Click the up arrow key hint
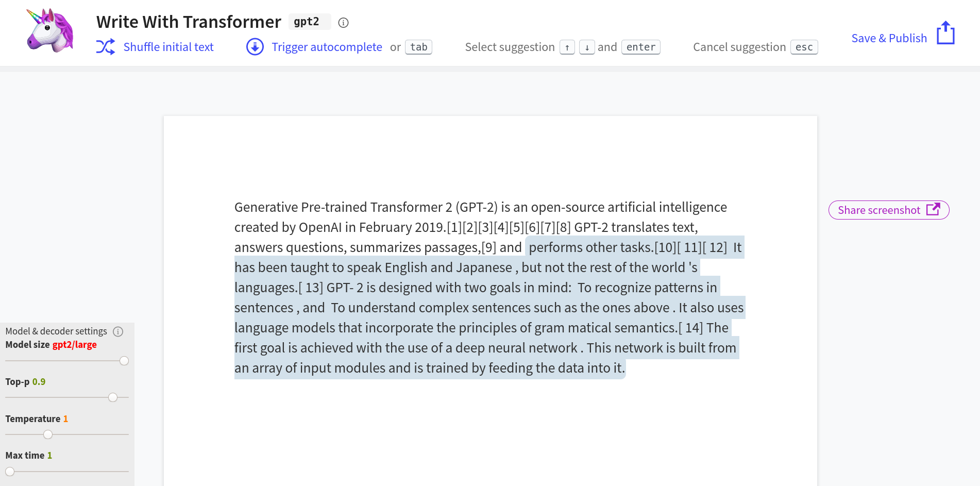980x486 pixels. [x=567, y=47]
